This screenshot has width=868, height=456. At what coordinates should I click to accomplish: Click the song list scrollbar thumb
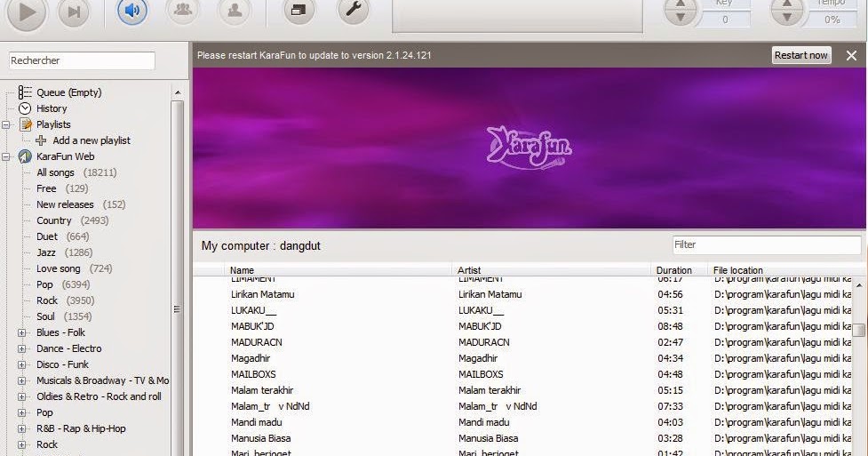click(x=859, y=331)
